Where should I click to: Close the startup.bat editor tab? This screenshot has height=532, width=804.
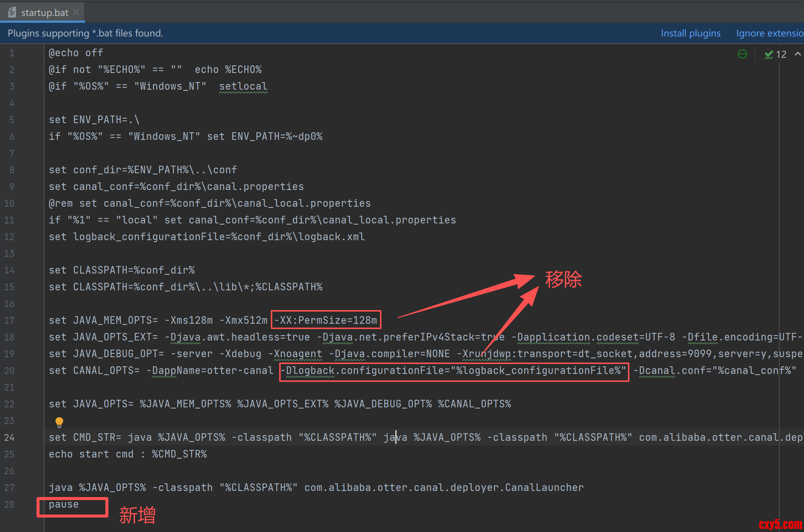point(76,12)
